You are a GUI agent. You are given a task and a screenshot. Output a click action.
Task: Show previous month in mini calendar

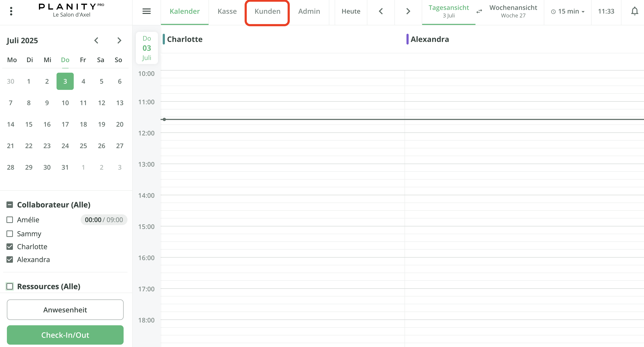click(x=96, y=40)
